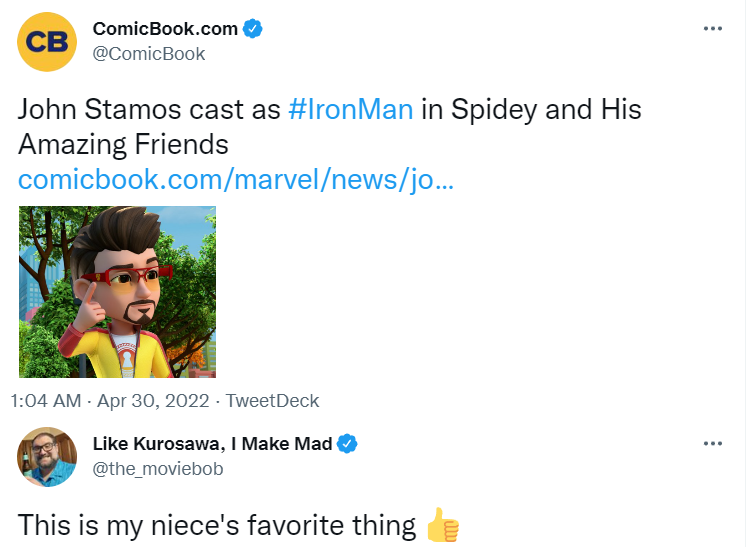Screen dimensions: 748x547
Task: Expand the more menu on moviebob's reply
Action: pos(712,443)
